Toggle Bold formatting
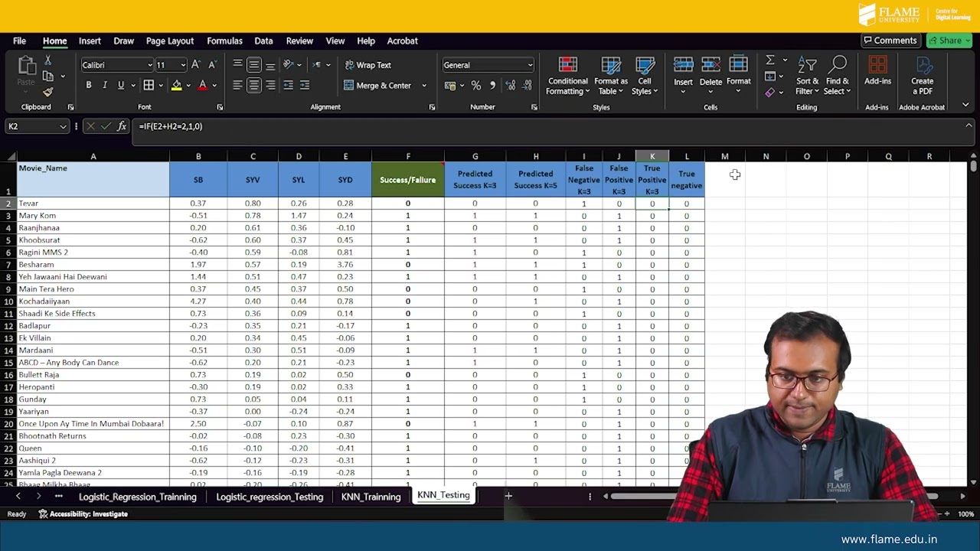The height and width of the screenshot is (551, 980). (88, 85)
